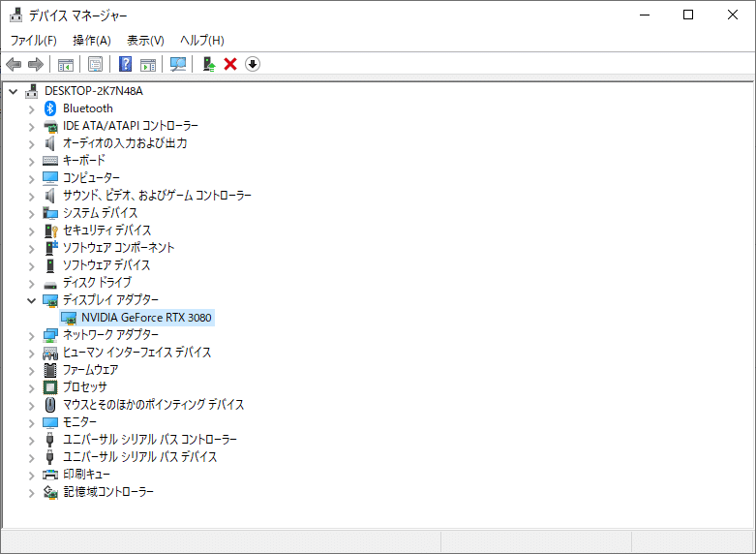
Task: Click the ネットワーク アダプター icon
Action: click(x=50, y=335)
